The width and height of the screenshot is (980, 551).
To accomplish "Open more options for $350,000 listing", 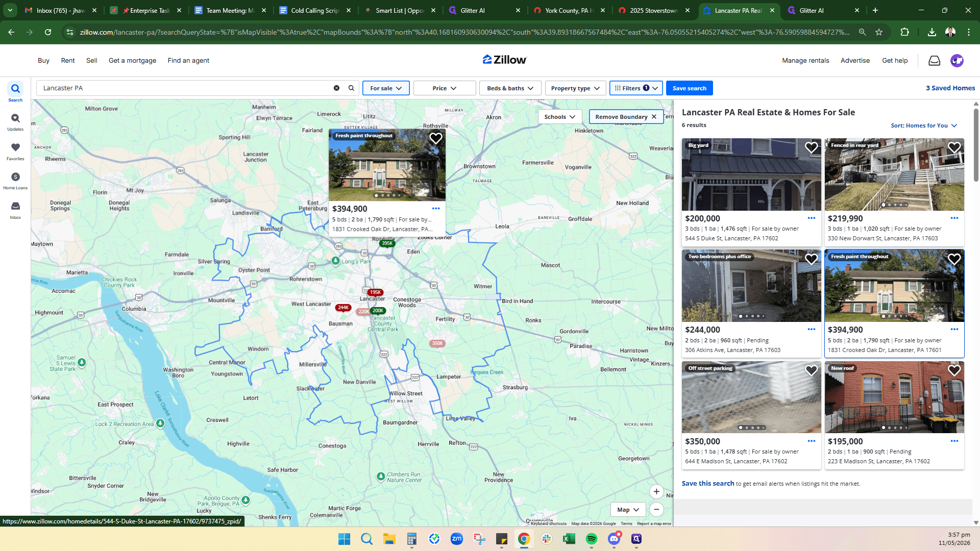I will (812, 441).
